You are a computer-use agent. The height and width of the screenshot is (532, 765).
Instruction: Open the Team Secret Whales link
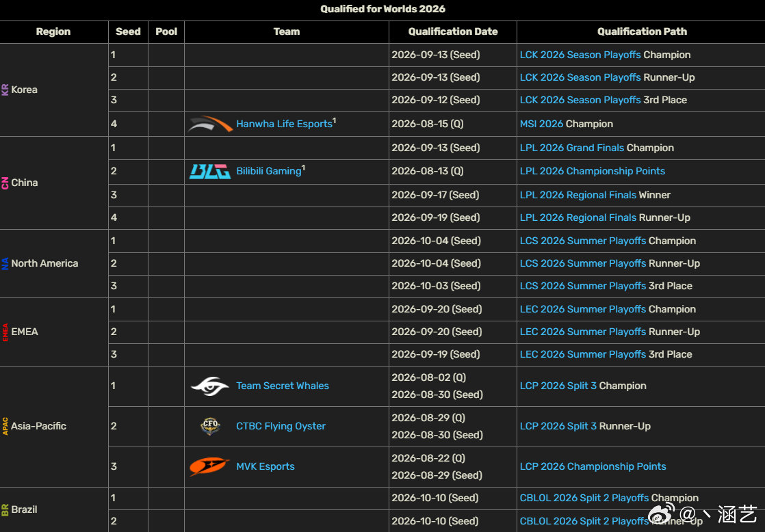pos(283,386)
